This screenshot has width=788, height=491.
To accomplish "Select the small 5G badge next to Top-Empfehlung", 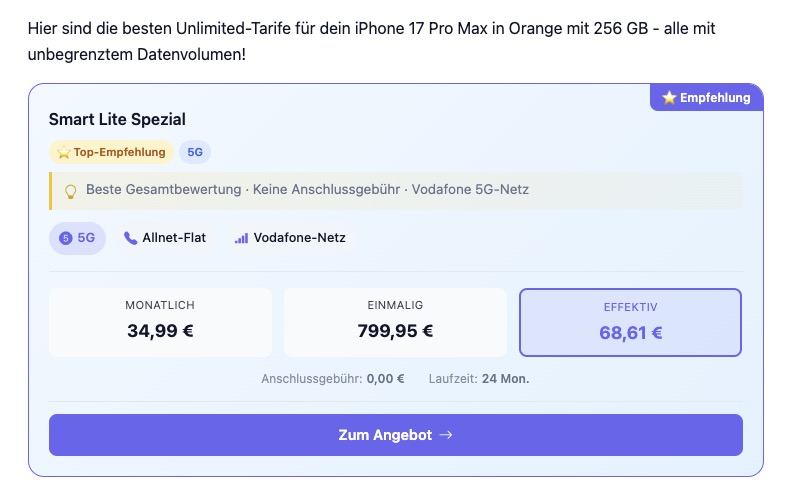I will (x=194, y=152).
